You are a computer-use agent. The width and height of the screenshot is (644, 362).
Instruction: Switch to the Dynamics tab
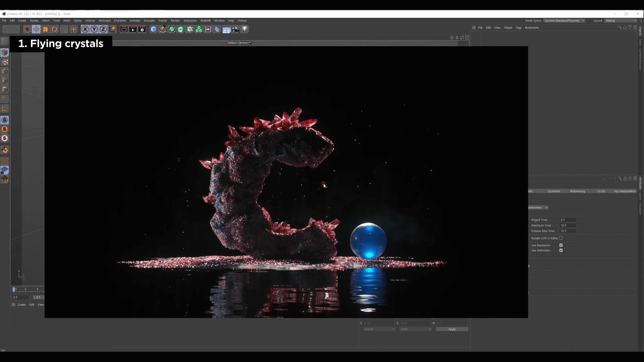pyautogui.click(x=554, y=191)
